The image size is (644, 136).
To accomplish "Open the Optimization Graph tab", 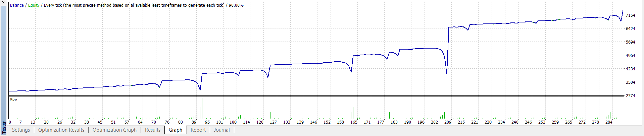I will point(114,130).
